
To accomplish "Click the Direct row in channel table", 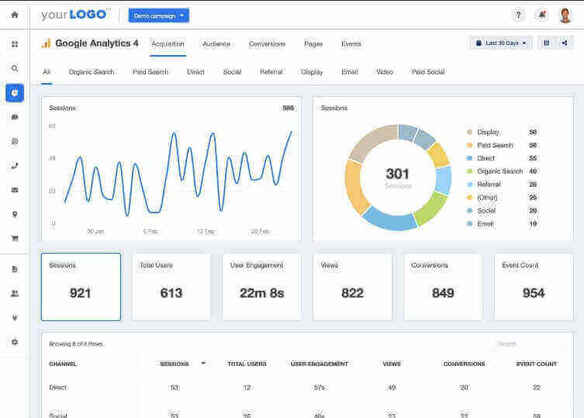I will tap(307, 387).
